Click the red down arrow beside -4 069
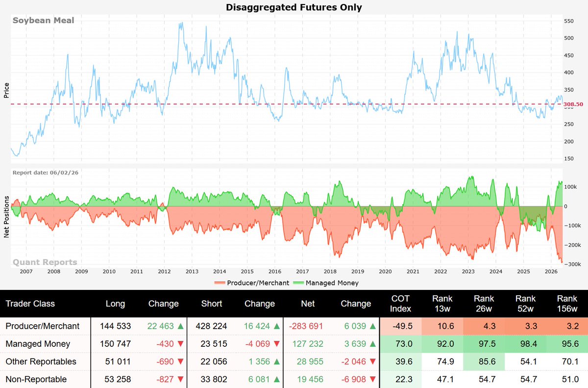 (x=276, y=344)
